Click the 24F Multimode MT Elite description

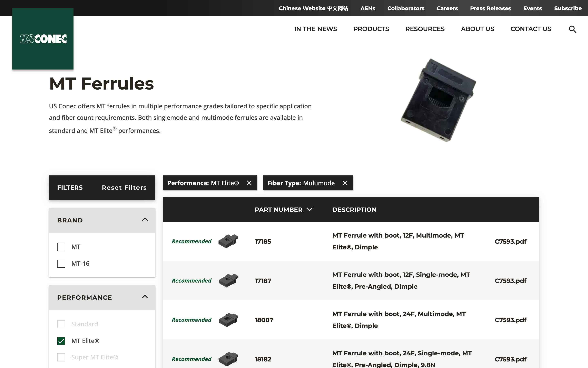click(399, 320)
